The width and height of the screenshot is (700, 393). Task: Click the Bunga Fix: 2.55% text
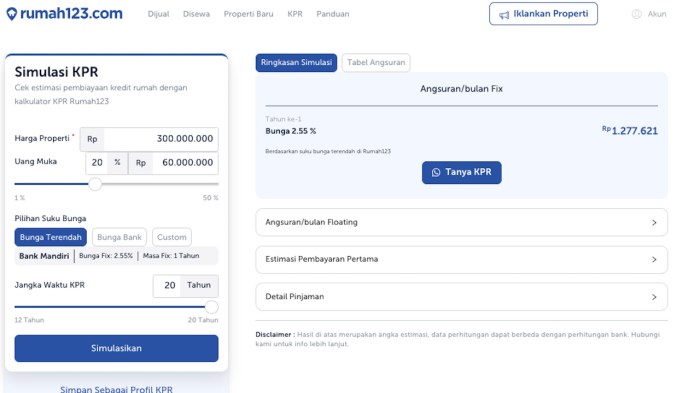(106, 256)
